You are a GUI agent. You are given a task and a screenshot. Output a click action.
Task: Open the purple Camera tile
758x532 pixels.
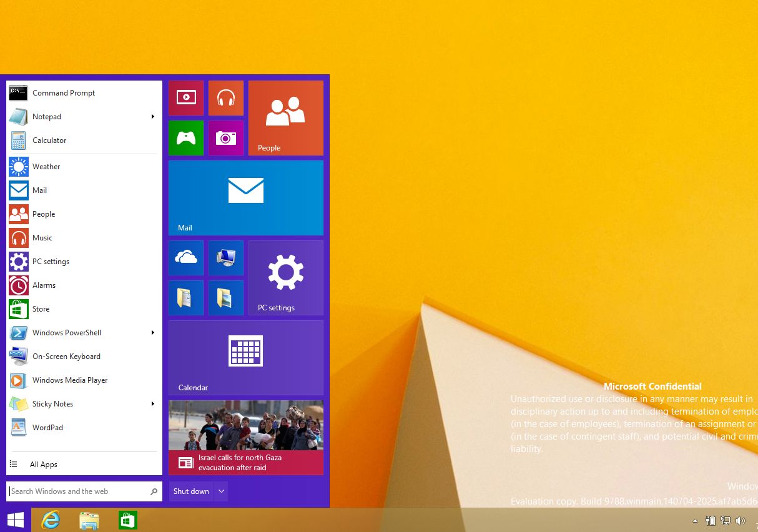pos(226,138)
